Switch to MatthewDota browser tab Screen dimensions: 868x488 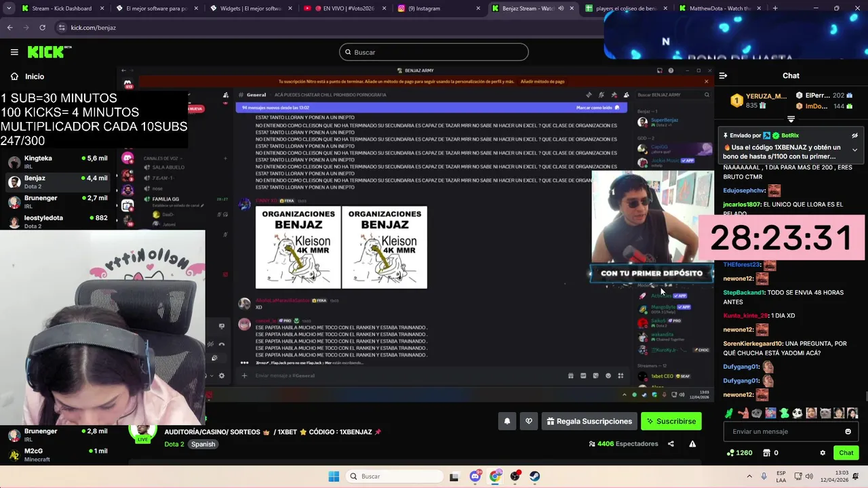719,8
